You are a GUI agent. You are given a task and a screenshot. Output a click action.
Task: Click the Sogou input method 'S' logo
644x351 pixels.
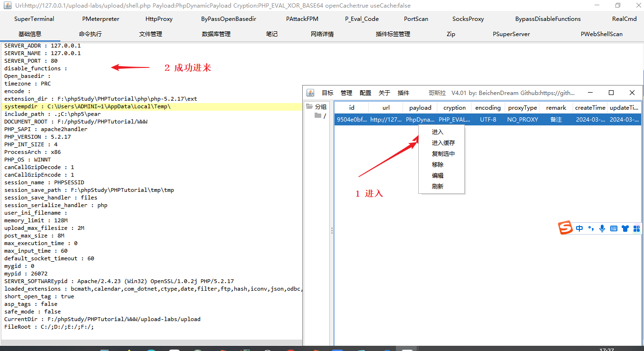tap(565, 228)
